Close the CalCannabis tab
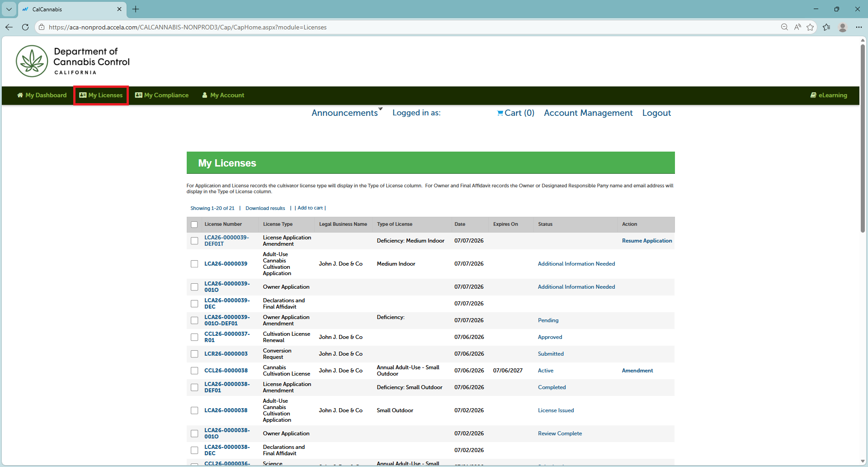The width and height of the screenshot is (868, 467). (x=119, y=9)
